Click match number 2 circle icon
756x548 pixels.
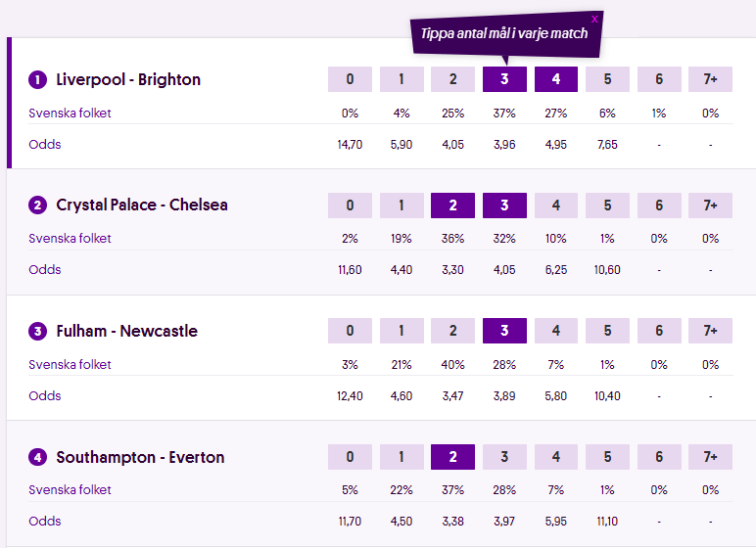(37, 205)
